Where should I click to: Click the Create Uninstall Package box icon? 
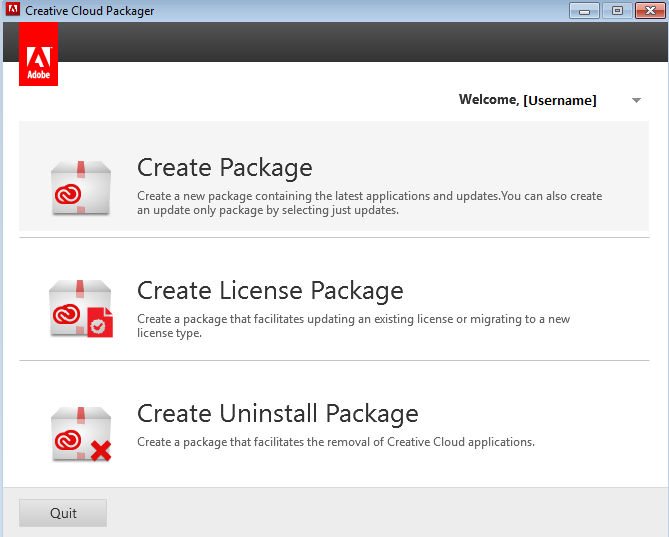coord(81,434)
